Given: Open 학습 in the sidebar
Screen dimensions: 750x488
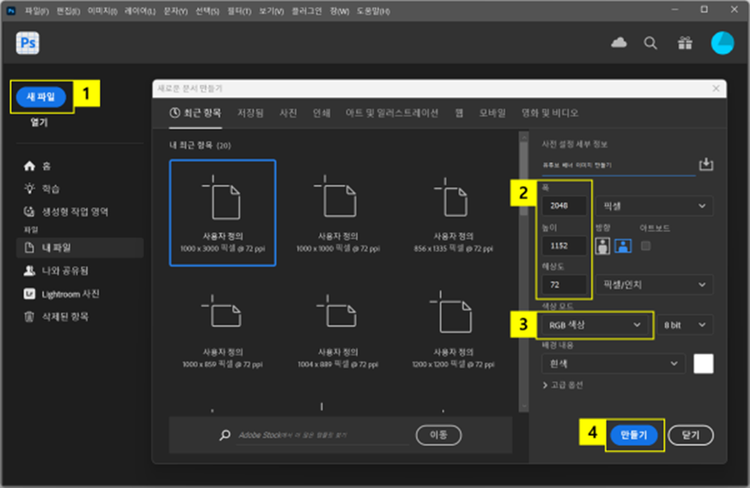Looking at the screenshot, I should pos(42,189).
